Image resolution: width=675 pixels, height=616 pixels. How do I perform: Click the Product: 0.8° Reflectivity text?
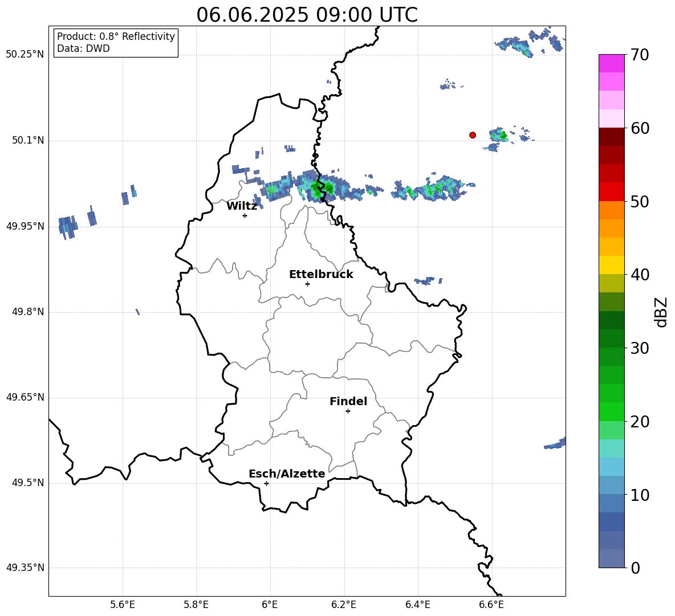pyautogui.click(x=116, y=36)
